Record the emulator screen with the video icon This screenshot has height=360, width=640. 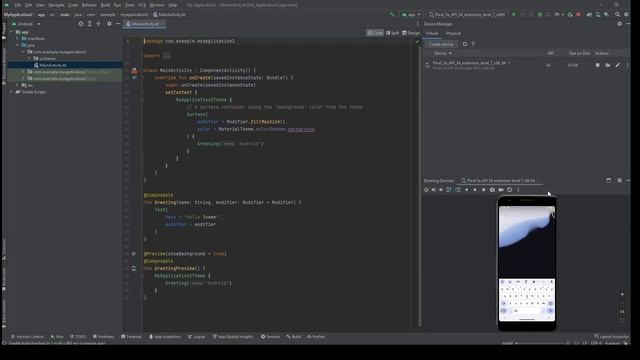(x=501, y=190)
